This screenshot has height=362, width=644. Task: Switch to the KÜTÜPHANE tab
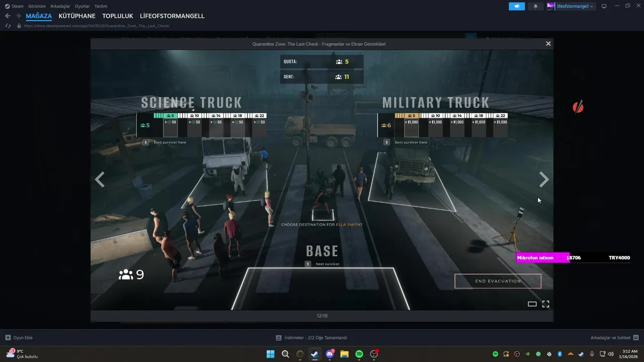pos(77,16)
